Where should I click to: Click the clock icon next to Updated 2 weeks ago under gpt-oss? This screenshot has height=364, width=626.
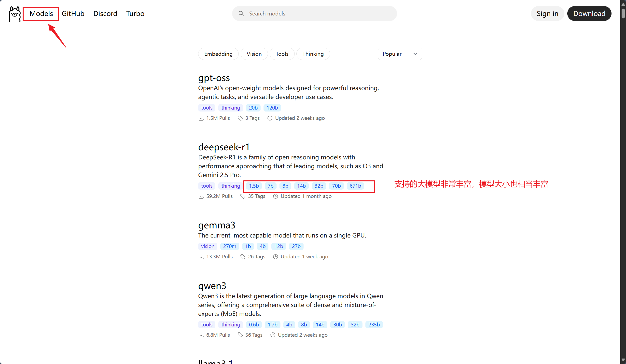click(270, 118)
